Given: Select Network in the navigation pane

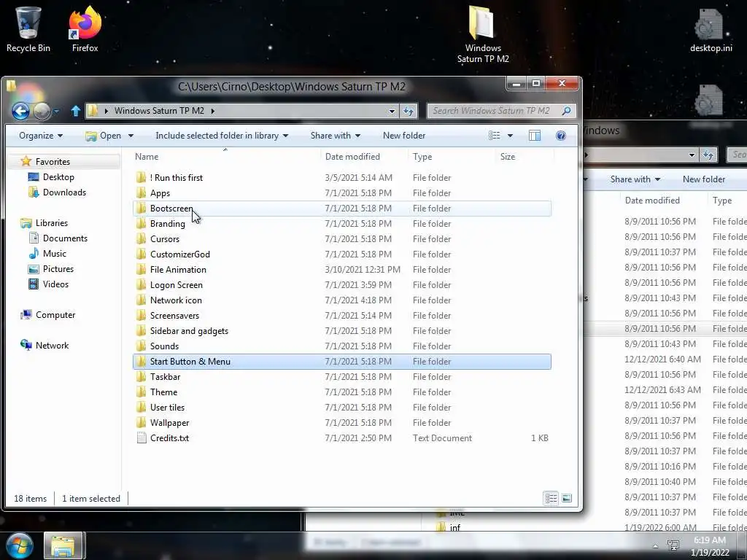Looking at the screenshot, I should click(52, 345).
